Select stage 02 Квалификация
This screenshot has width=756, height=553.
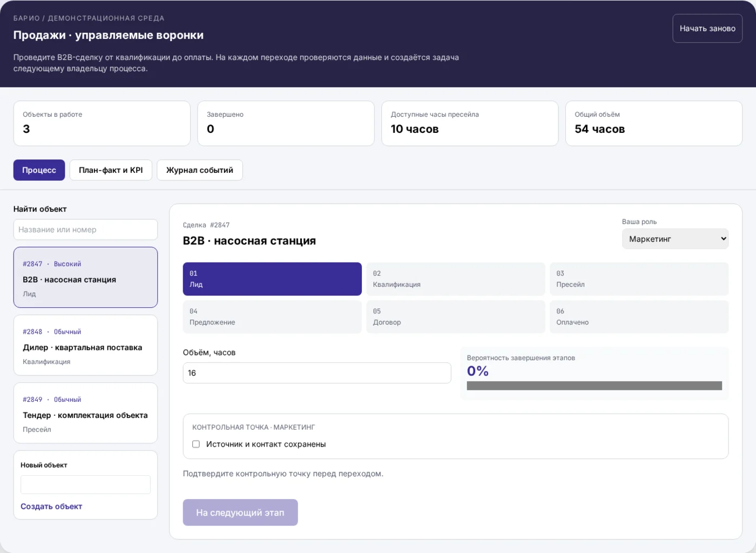click(x=456, y=279)
